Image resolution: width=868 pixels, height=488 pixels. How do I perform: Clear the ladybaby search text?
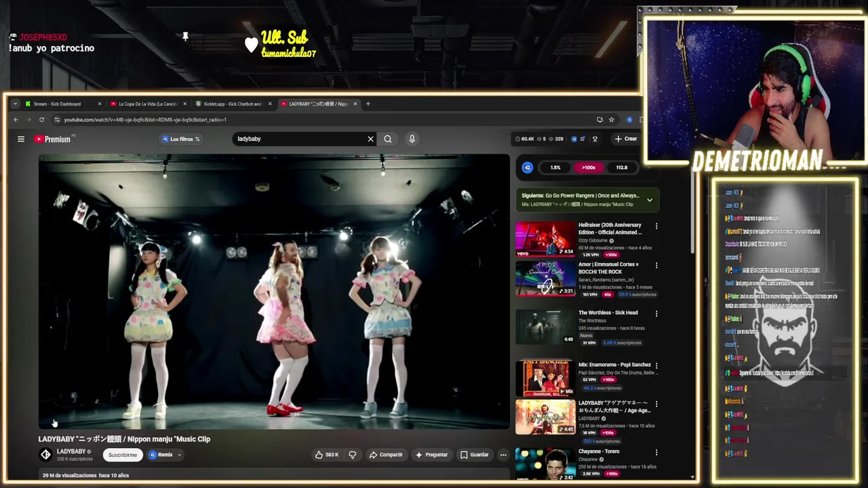point(370,139)
